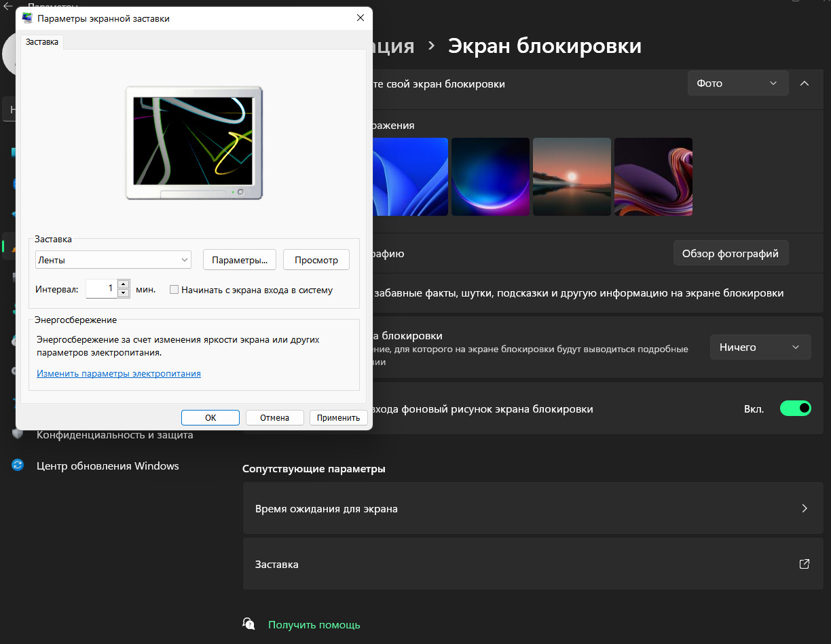Open the Ничего lock screen status dropdown
The height and width of the screenshot is (644, 831).
tap(760, 347)
